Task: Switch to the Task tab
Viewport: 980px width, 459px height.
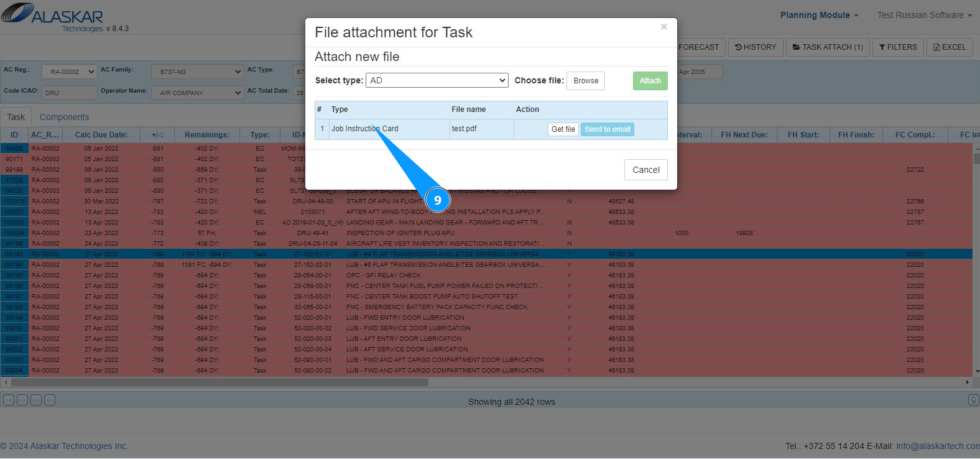Action: [16, 117]
